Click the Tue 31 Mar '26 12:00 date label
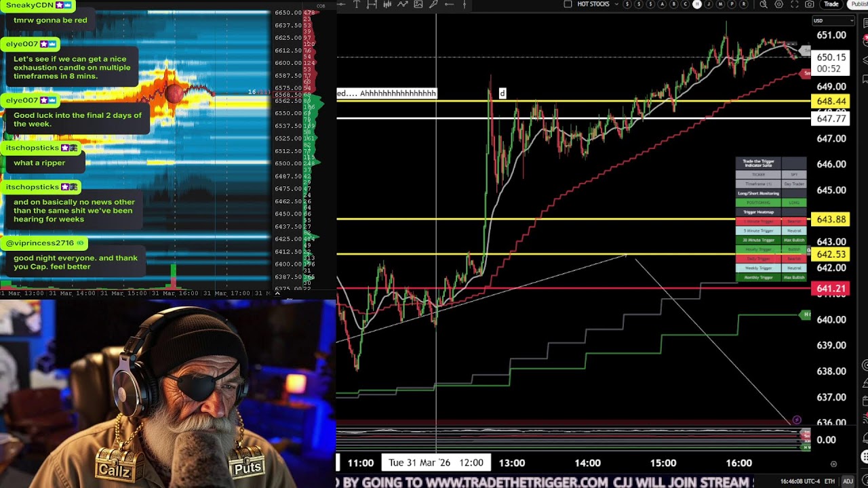The height and width of the screenshot is (488, 868). tap(435, 463)
